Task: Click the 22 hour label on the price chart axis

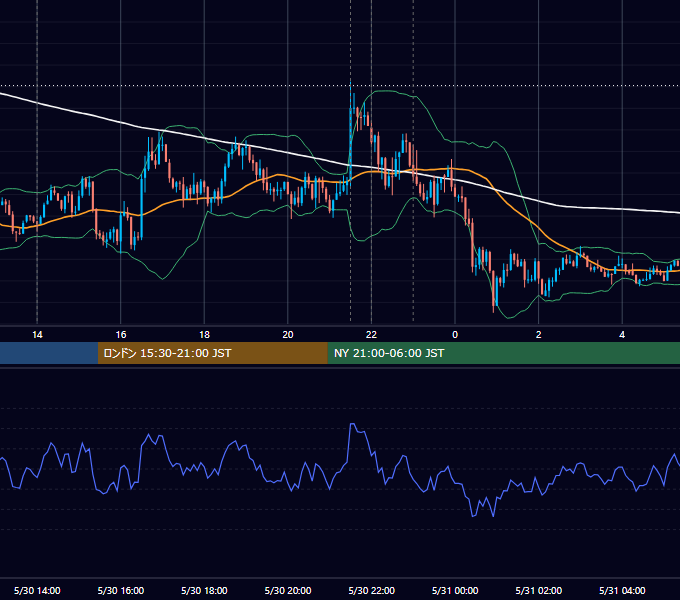Action: (371, 335)
